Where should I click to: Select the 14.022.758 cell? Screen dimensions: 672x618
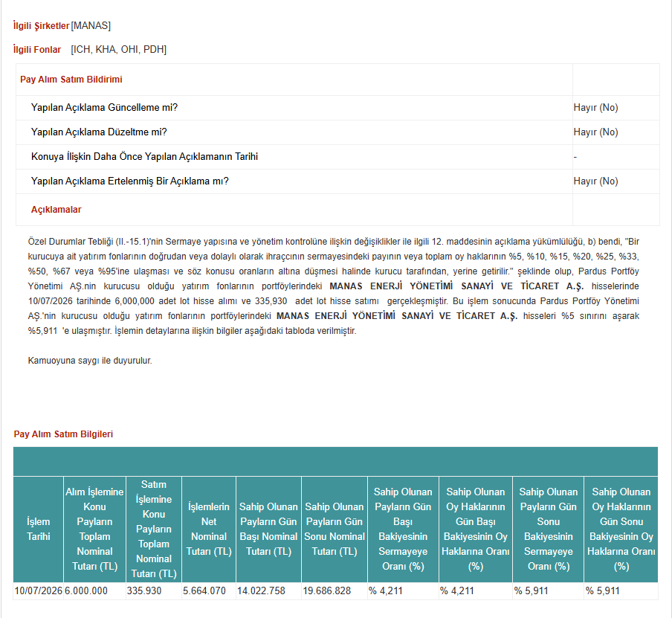[268, 591]
